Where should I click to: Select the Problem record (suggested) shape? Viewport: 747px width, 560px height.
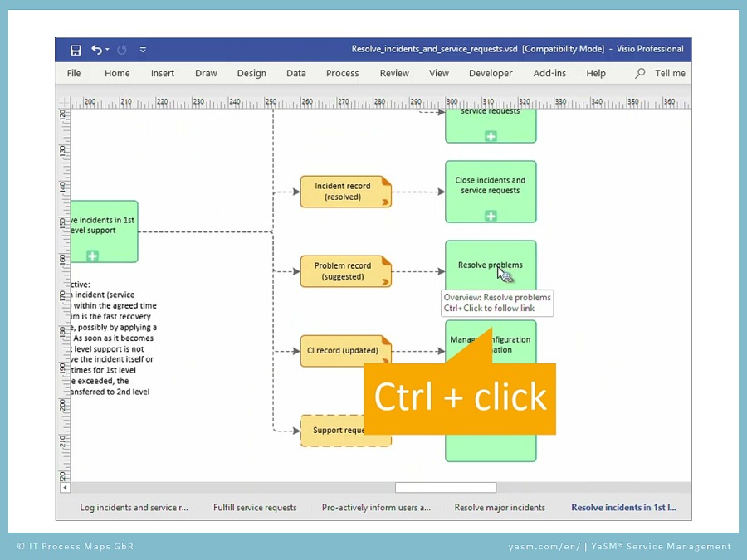(345, 271)
